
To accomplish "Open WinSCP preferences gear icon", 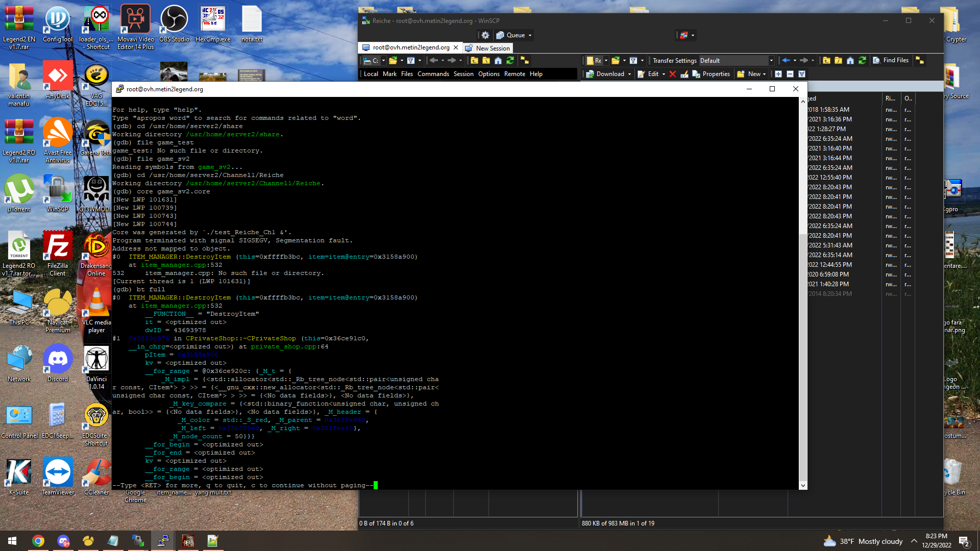I will [485, 35].
